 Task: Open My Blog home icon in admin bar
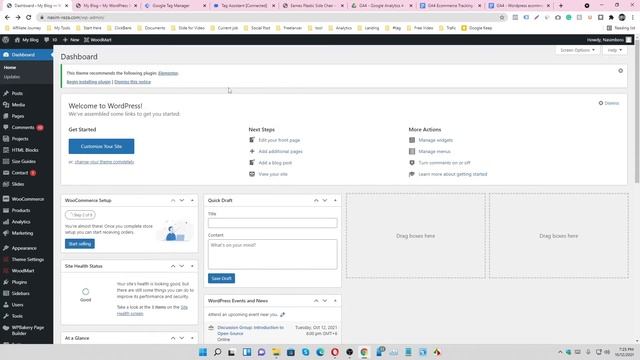coord(17,40)
